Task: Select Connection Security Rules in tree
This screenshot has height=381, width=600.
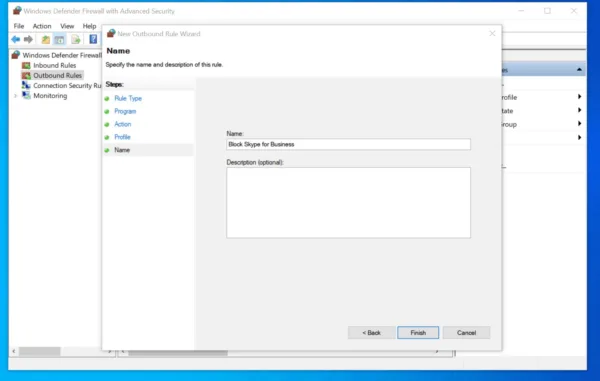Action: pyautogui.click(x=67, y=86)
